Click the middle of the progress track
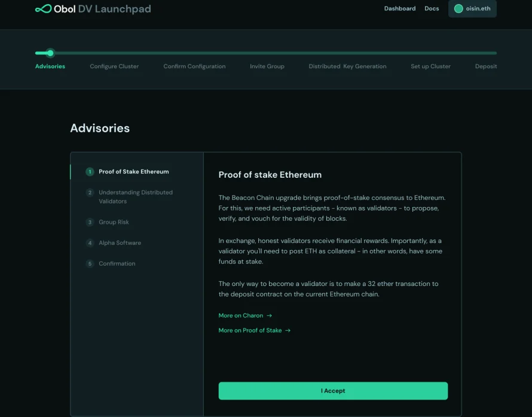This screenshot has width=532, height=417. pyautogui.click(x=266, y=53)
